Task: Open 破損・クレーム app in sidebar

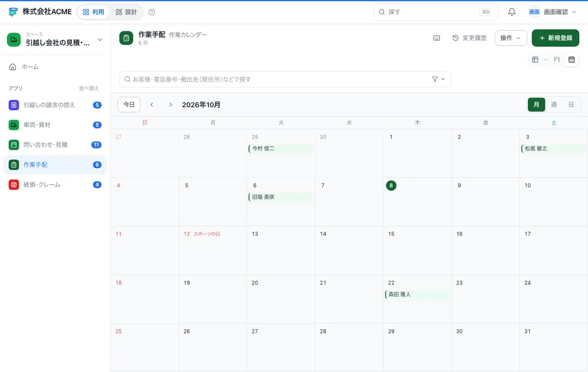Action: point(55,184)
